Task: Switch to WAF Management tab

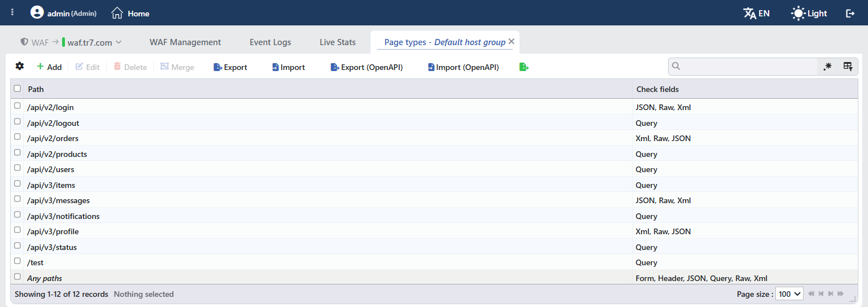Action: pos(185,42)
